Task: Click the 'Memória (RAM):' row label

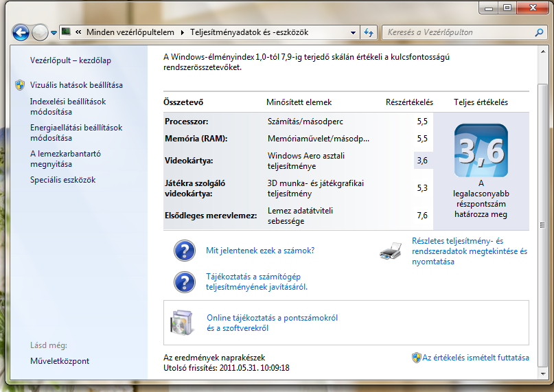Action: click(x=196, y=139)
